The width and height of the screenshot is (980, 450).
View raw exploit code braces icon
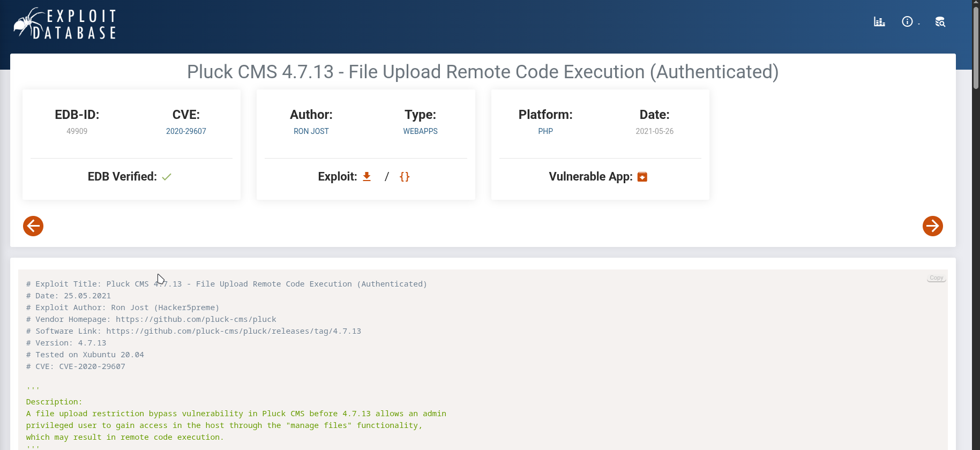point(405,177)
